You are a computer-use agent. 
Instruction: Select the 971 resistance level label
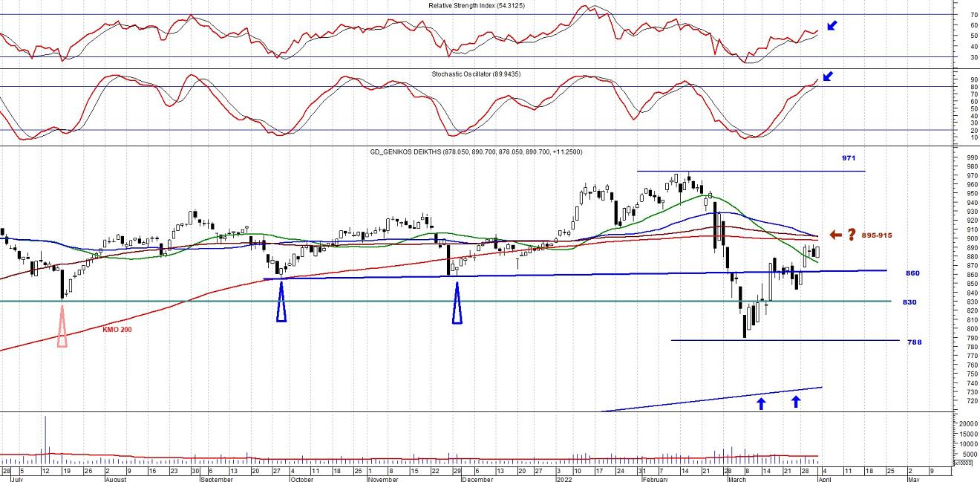[x=849, y=158]
